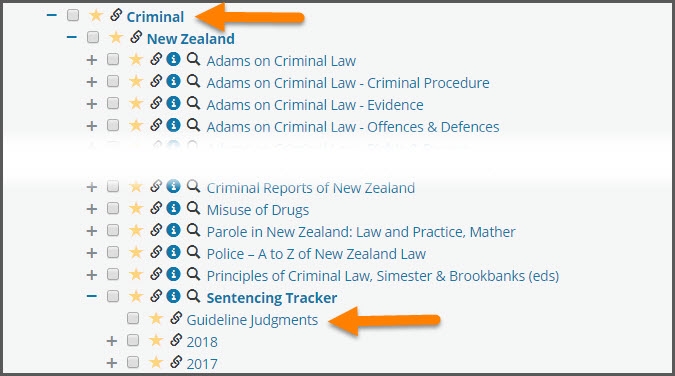The height and width of the screenshot is (376, 675).
Task: Click link icon beside New Zealand
Action: (x=136, y=37)
